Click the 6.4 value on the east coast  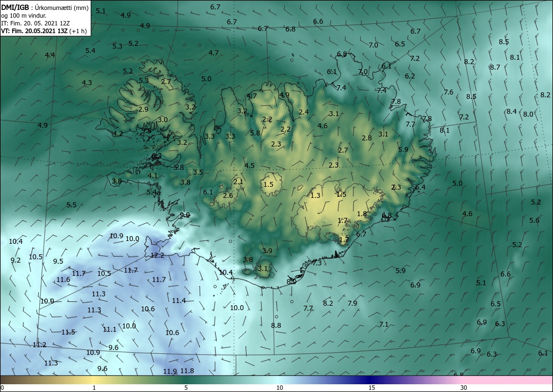(420, 187)
